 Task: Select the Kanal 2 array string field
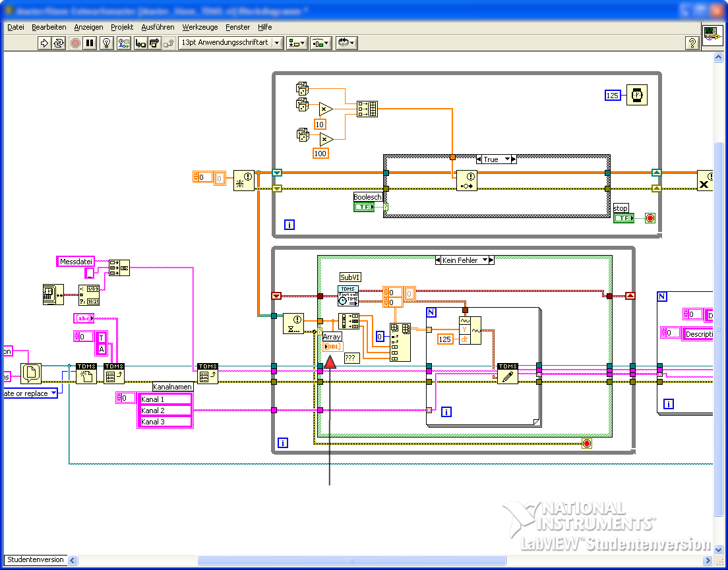click(x=166, y=411)
